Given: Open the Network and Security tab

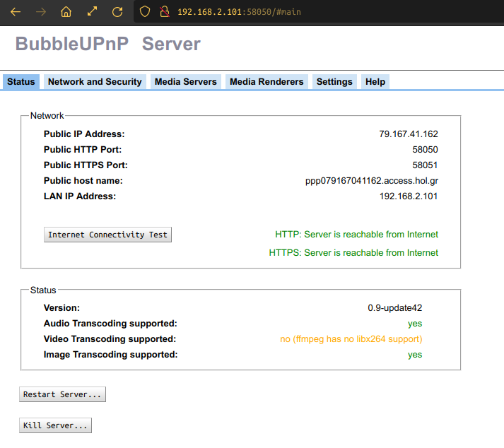Looking at the screenshot, I should pos(95,82).
